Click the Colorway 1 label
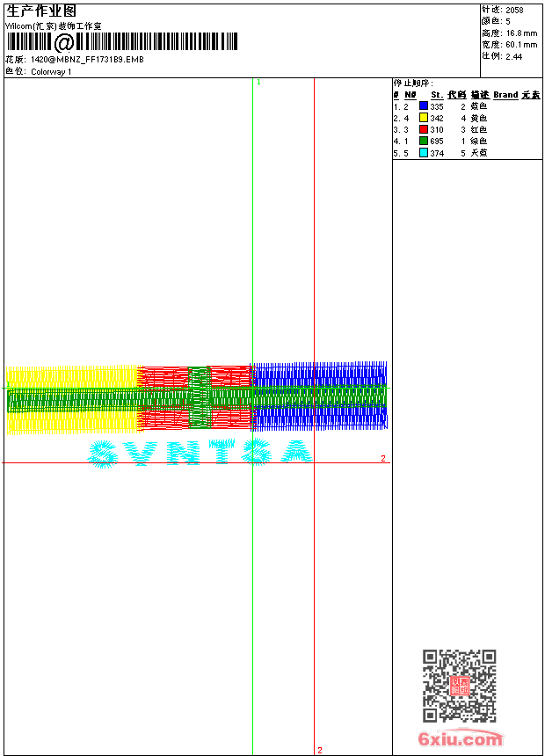Image resolution: width=545 pixels, height=756 pixels. (x=51, y=72)
